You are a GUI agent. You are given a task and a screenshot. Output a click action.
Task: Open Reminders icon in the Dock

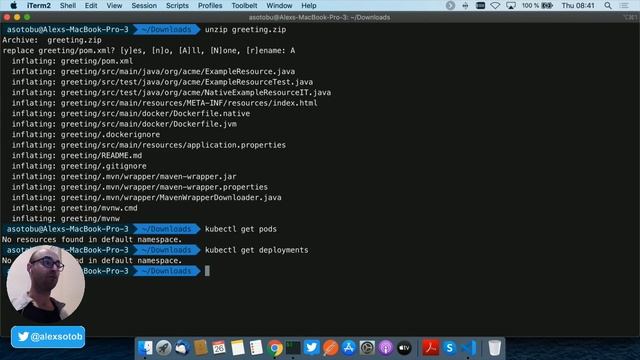[x=256, y=348]
